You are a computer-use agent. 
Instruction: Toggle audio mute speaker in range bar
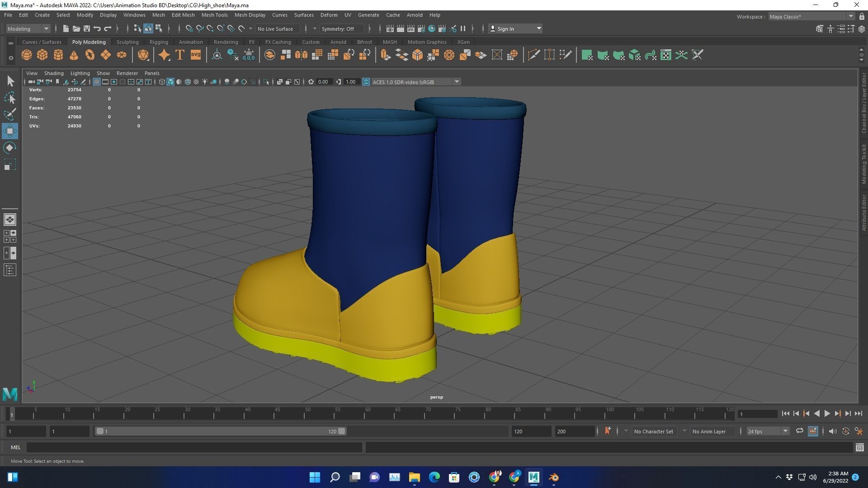point(833,431)
